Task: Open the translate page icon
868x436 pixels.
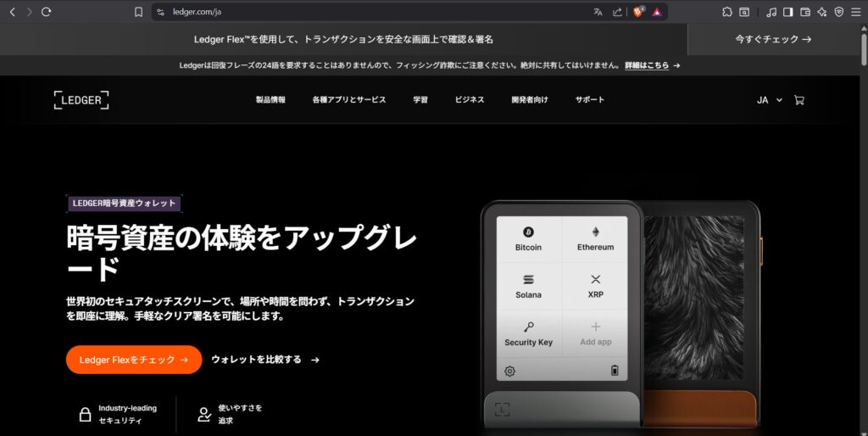Action: point(598,12)
